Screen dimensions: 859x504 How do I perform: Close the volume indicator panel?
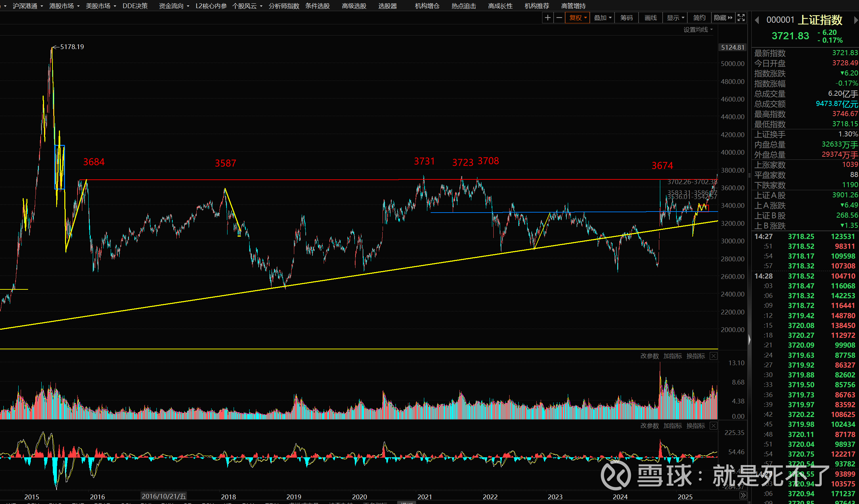(713, 356)
